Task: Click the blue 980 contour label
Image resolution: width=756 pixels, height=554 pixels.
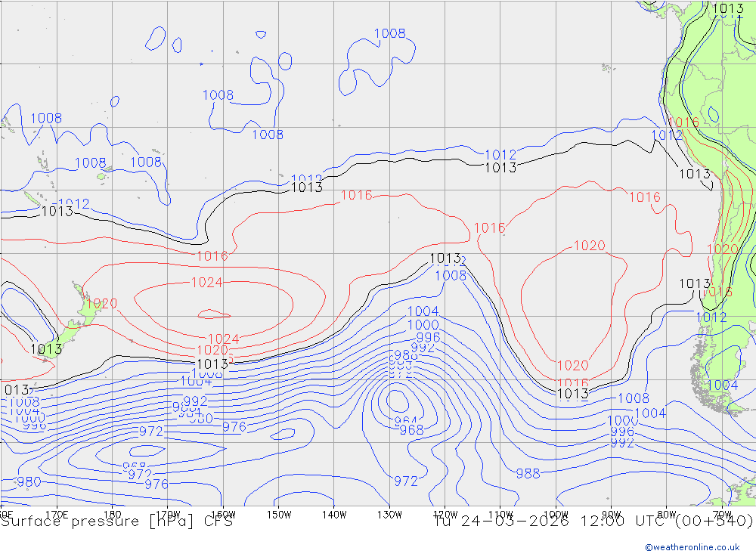Action: point(29,481)
